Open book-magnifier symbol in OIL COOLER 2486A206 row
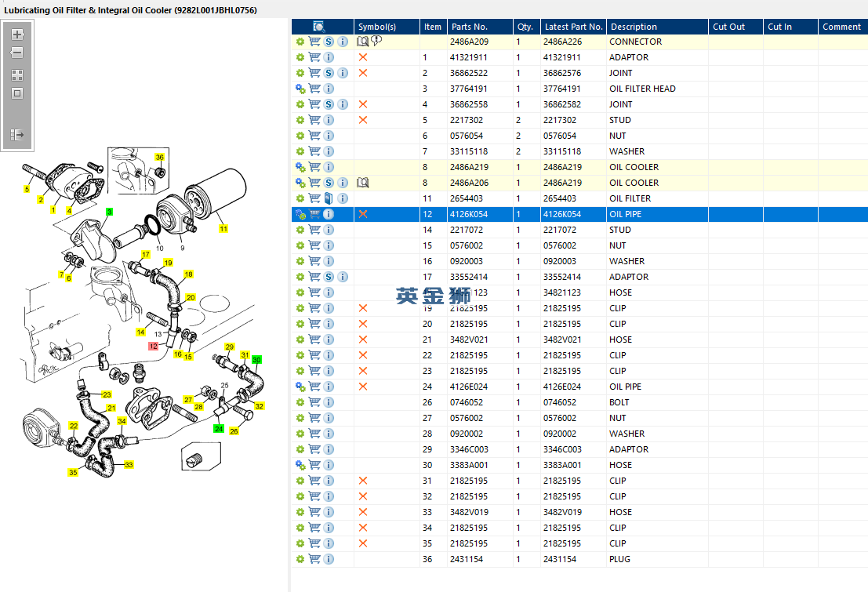This screenshot has width=868, height=592. pyautogui.click(x=362, y=183)
